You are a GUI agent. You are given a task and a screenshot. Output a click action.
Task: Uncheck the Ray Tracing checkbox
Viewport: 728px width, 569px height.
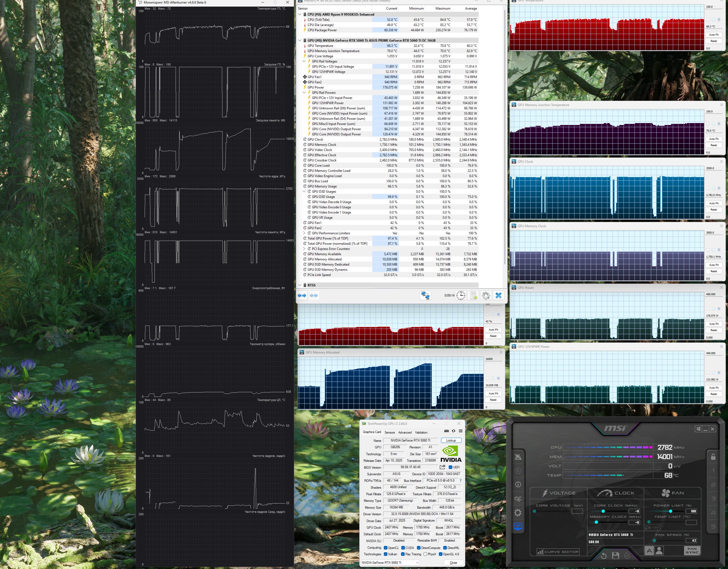(403, 554)
